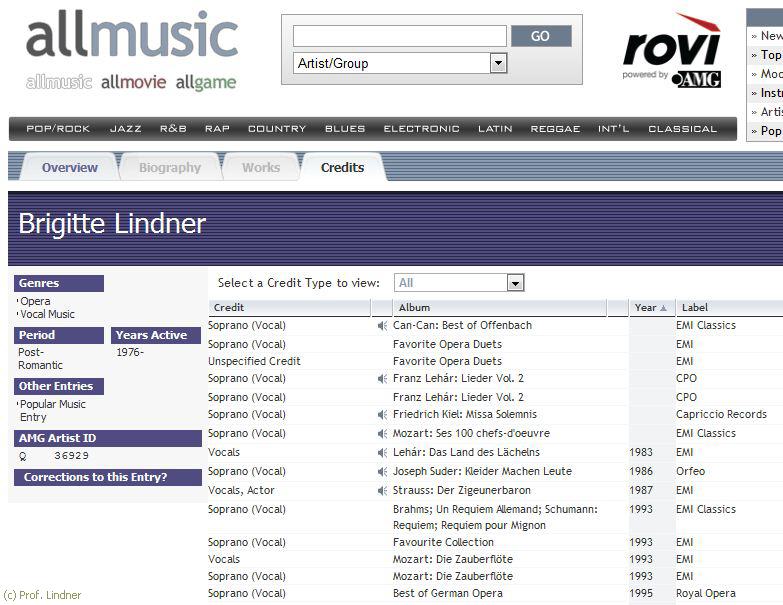Click Corrections to this Entry link
Screen dimensions: 783x605
point(95,477)
